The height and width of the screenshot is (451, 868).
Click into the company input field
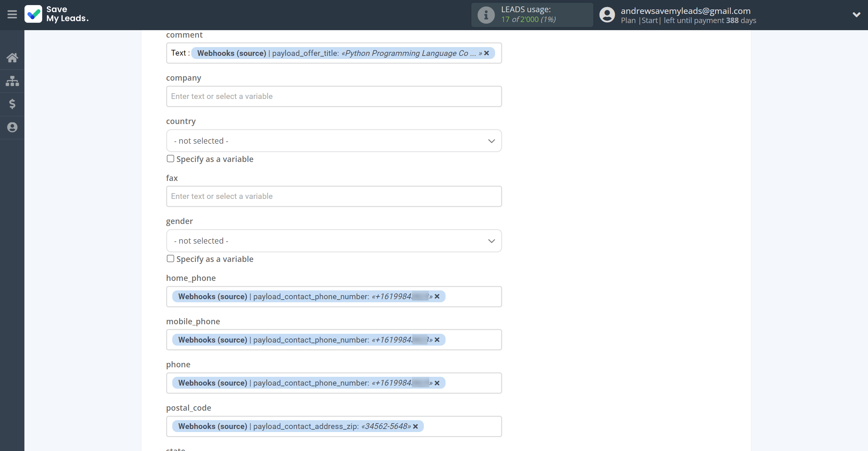[x=334, y=96]
